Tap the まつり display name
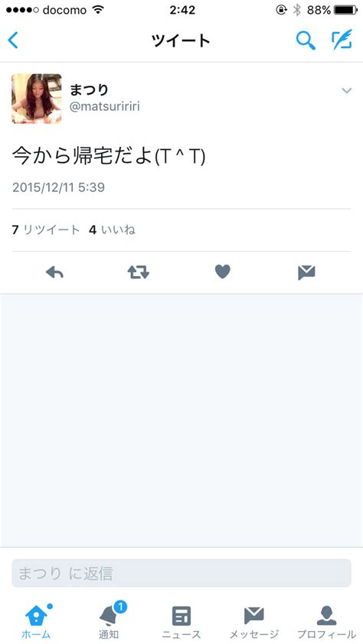This screenshot has width=363, height=644. coord(89,89)
